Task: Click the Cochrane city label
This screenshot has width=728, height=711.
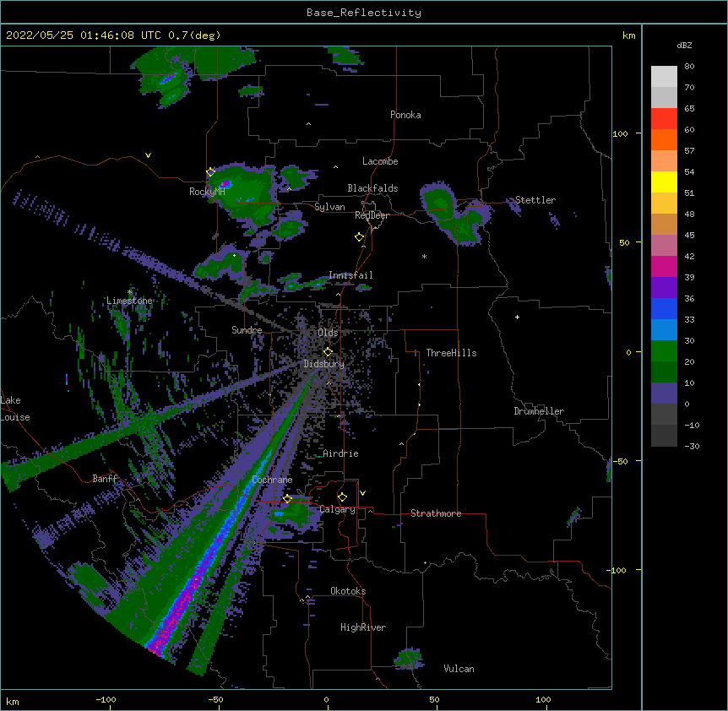Action: coord(272,480)
